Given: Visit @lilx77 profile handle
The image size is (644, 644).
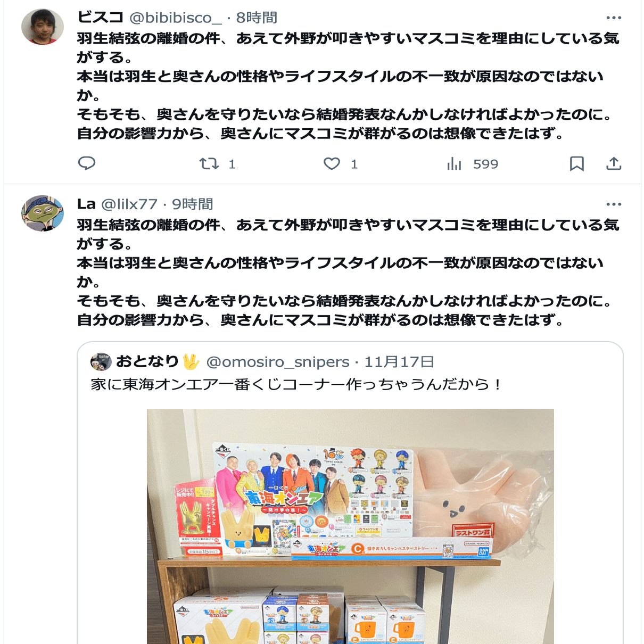Looking at the screenshot, I should [x=129, y=204].
